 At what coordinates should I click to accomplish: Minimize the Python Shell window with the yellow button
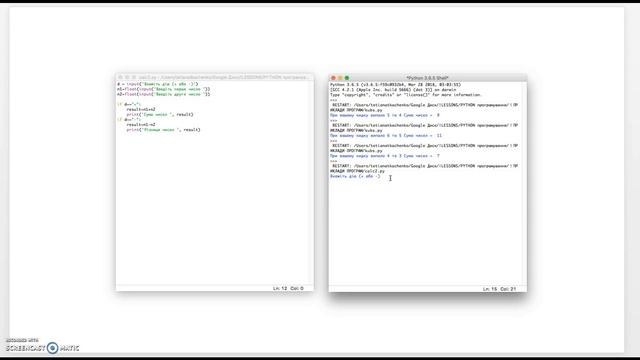tap(340, 78)
